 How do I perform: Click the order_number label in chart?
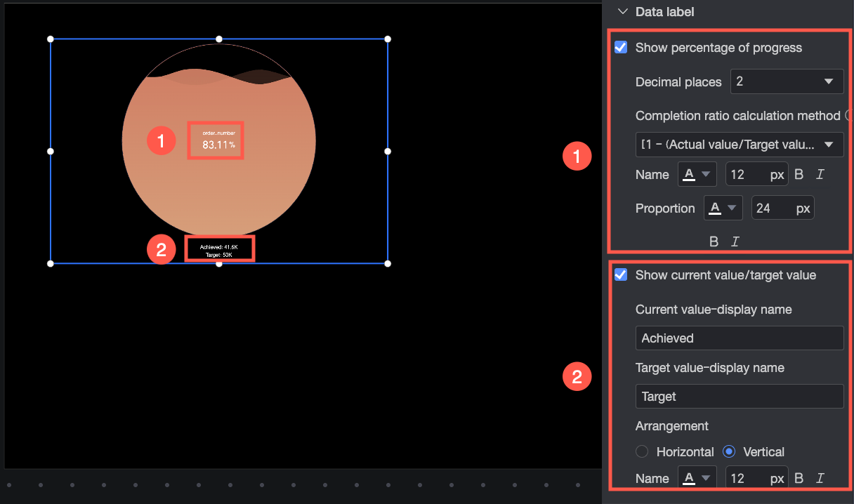point(218,132)
